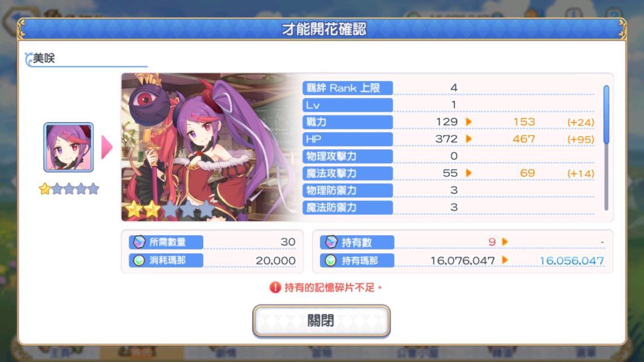Click the memory shard icon next to 所需數量

[x=139, y=242]
